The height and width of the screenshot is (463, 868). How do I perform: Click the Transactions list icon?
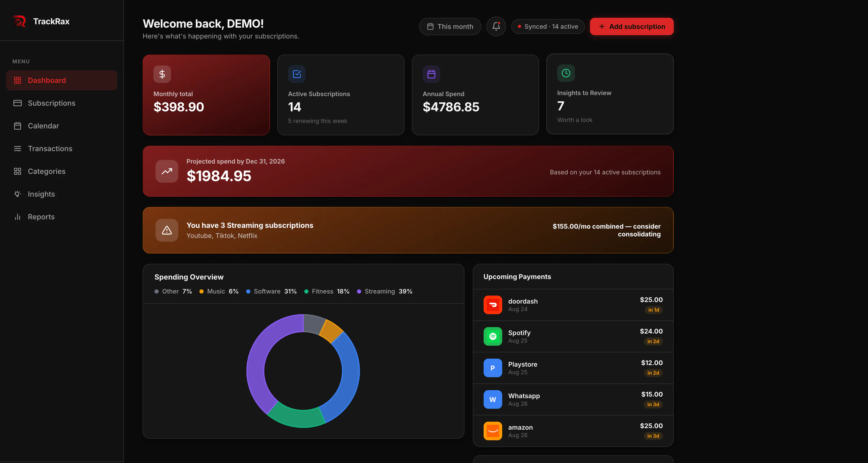[18, 149]
